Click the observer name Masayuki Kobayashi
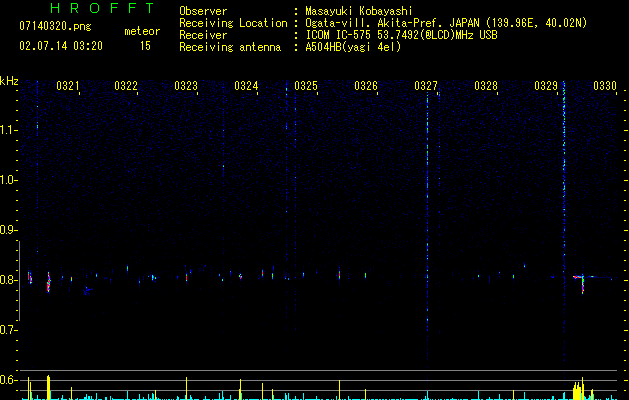Screen dimensions: 629x400 tap(359, 11)
